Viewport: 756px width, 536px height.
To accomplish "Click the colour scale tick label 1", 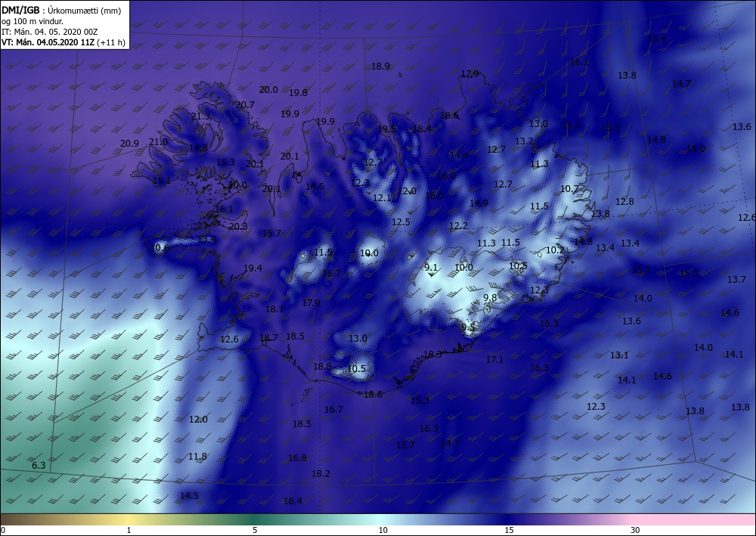I will point(129,531).
